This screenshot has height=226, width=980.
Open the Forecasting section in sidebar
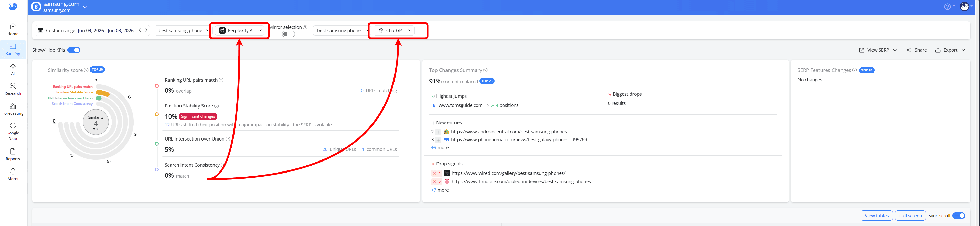pyautogui.click(x=13, y=109)
